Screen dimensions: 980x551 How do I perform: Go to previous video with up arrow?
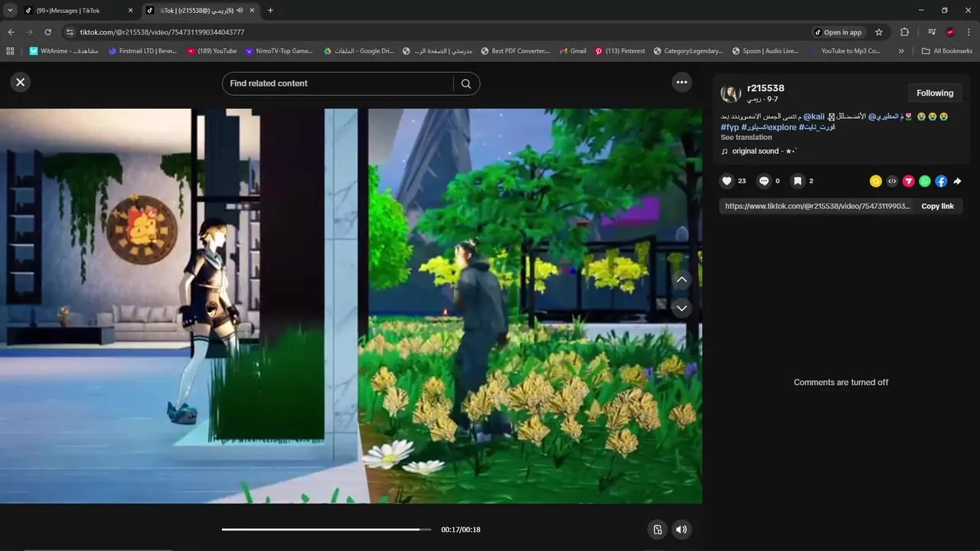click(681, 280)
